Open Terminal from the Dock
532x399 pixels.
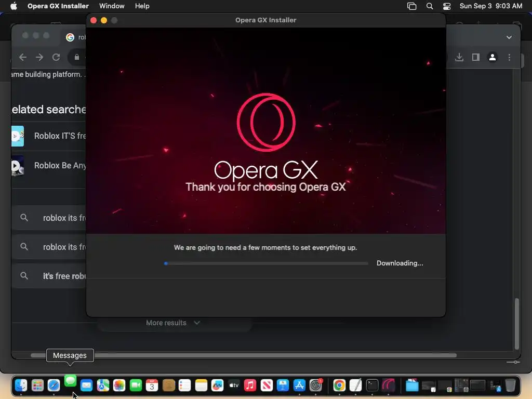(372, 385)
